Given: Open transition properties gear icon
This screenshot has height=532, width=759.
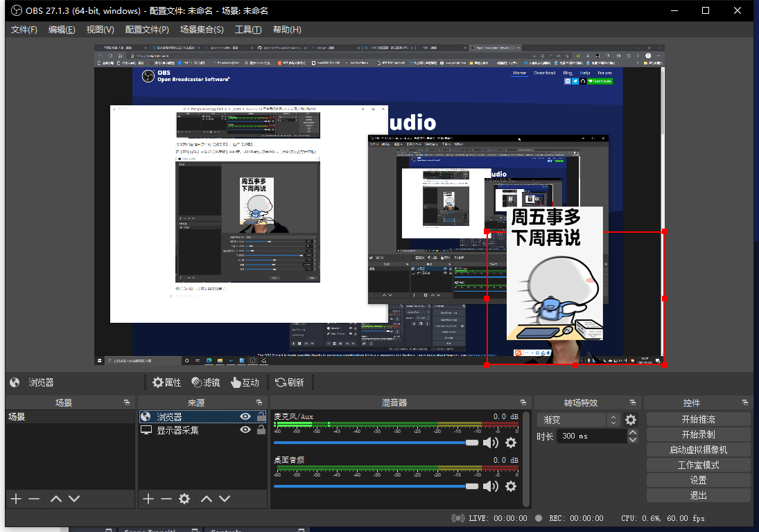Looking at the screenshot, I should coord(631,419).
